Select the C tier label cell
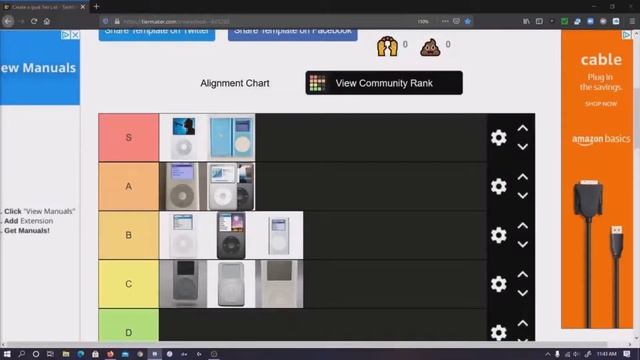640x360 pixels. [x=129, y=284]
